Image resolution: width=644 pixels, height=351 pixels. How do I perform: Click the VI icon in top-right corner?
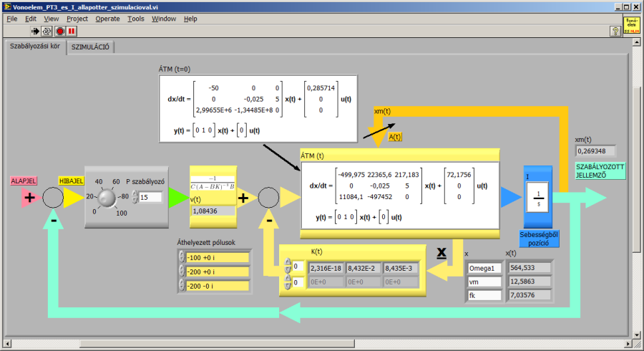click(x=631, y=27)
